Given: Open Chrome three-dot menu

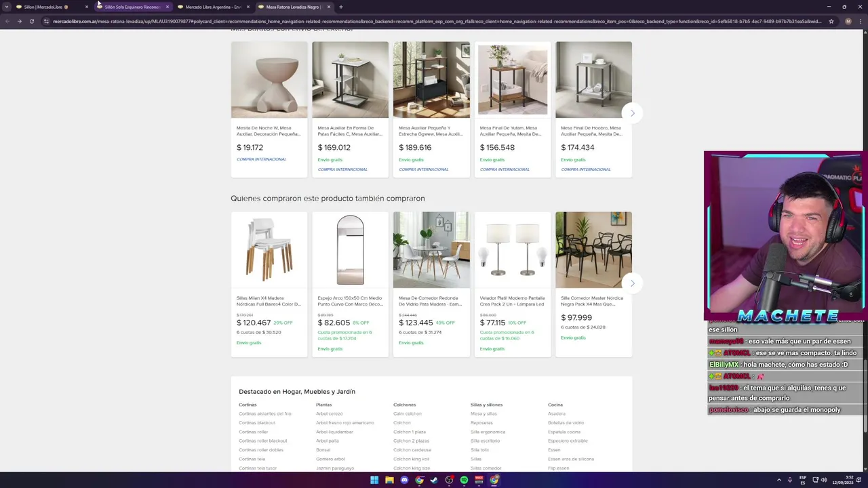Looking at the screenshot, I should pyautogui.click(x=861, y=21).
